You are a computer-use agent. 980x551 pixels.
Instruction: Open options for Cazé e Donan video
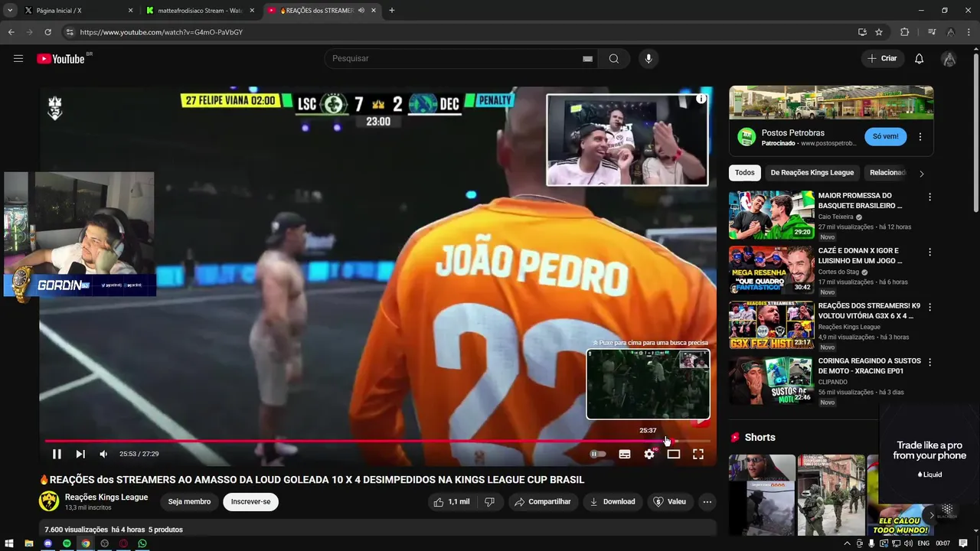click(x=930, y=253)
